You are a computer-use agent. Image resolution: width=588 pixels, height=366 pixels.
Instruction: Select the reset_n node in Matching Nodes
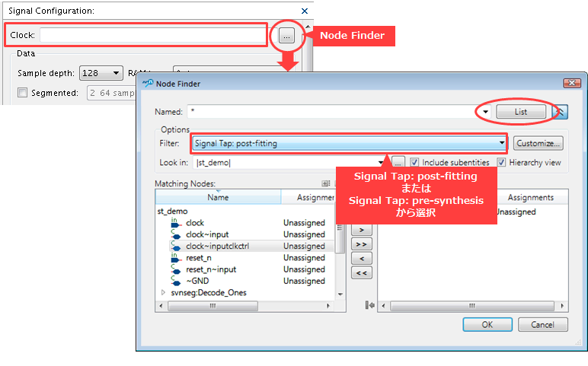point(198,258)
